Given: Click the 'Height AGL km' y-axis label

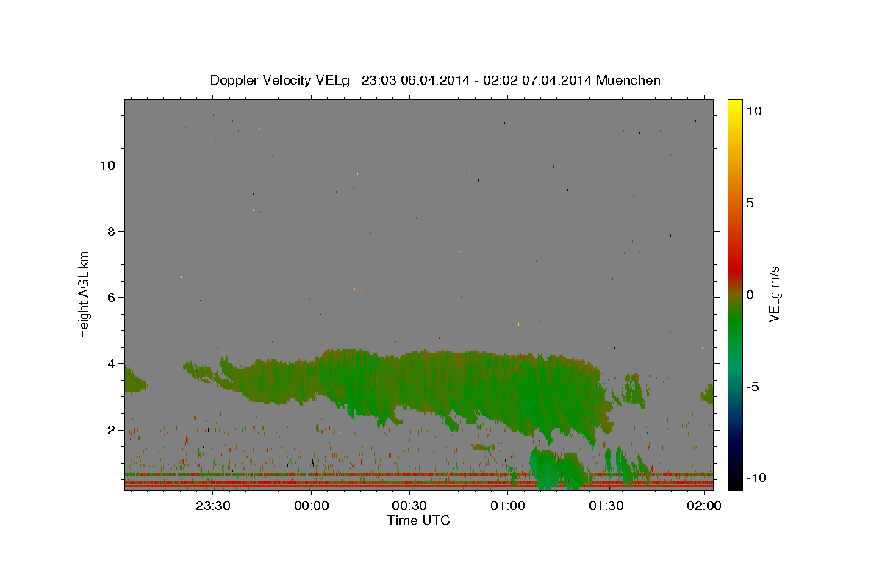Looking at the screenshot, I should [x=85, y=293].
